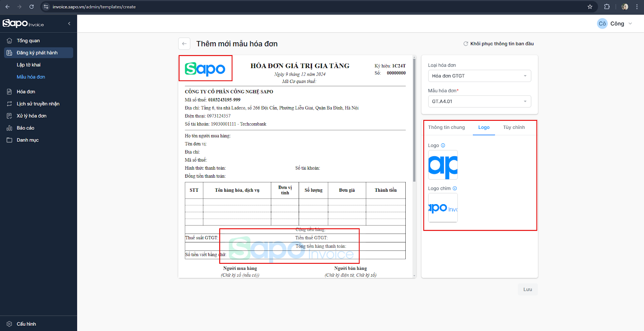Click the Danh mục folder icon
644x331 pixels.
(9, 140)
